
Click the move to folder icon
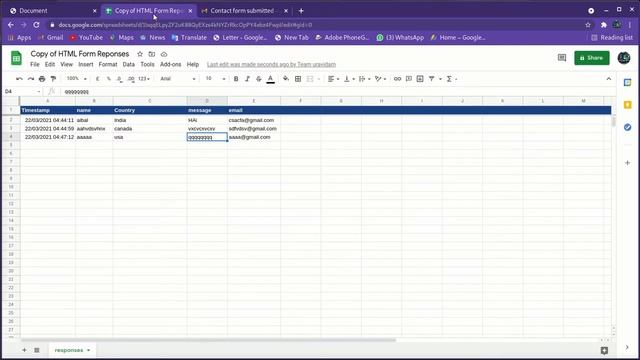[152, 54]
